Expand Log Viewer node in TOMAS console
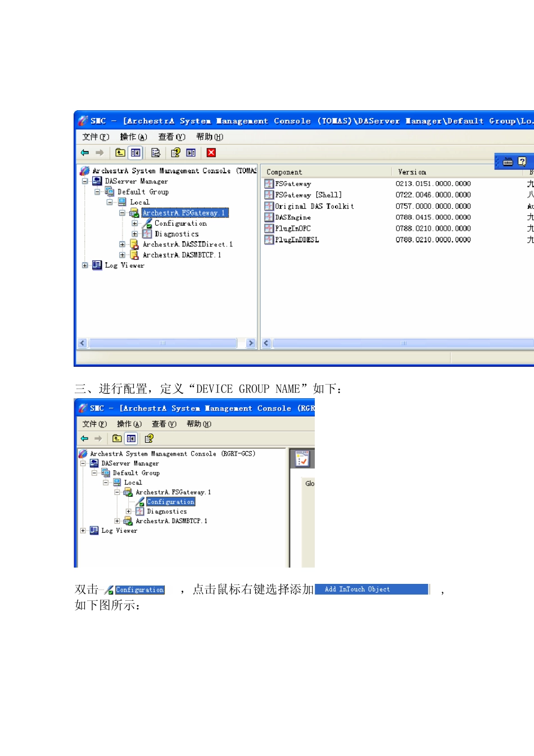The width and height of the screenshot is (534, 756). pos(85,265)
